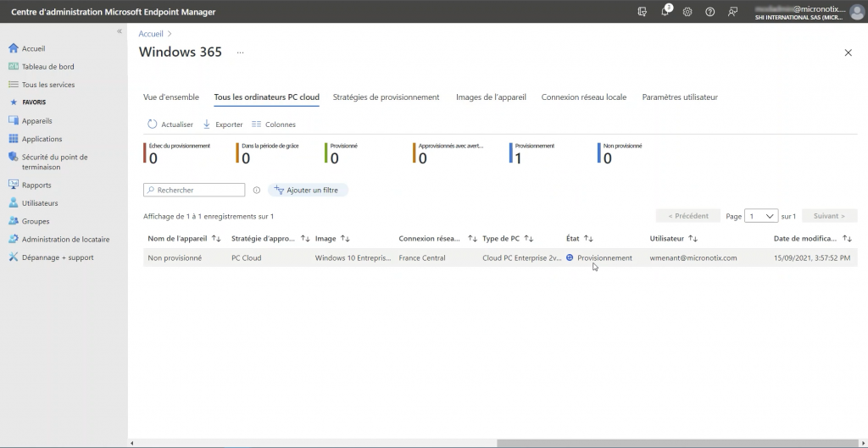Close the Windows 365 blade
Image resolution: width=868 pixels, height=448 pixels.
848,53
